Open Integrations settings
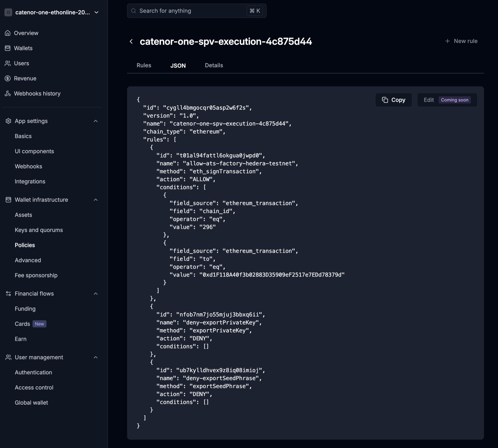 30,181
